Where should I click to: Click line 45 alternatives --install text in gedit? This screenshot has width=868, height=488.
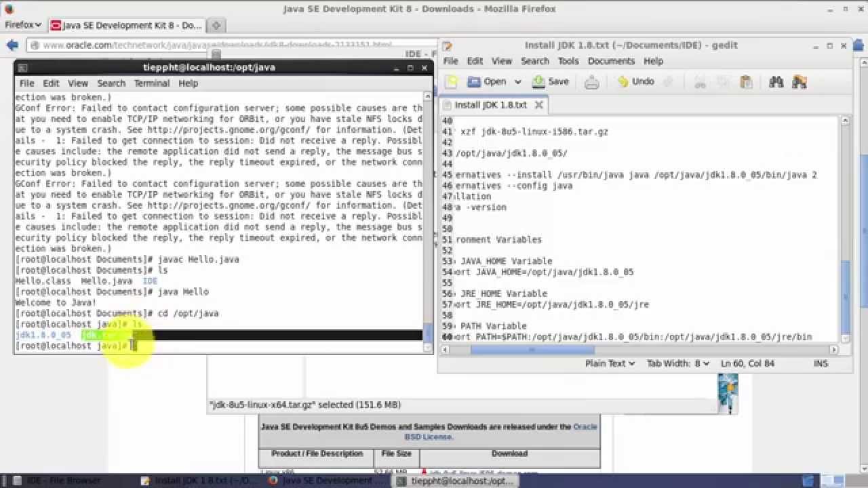635,175
